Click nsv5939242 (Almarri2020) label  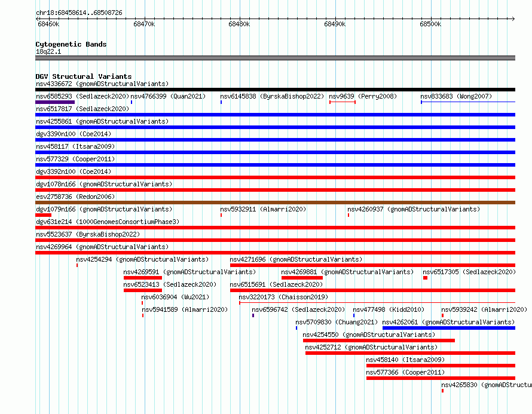click(484, 309)
